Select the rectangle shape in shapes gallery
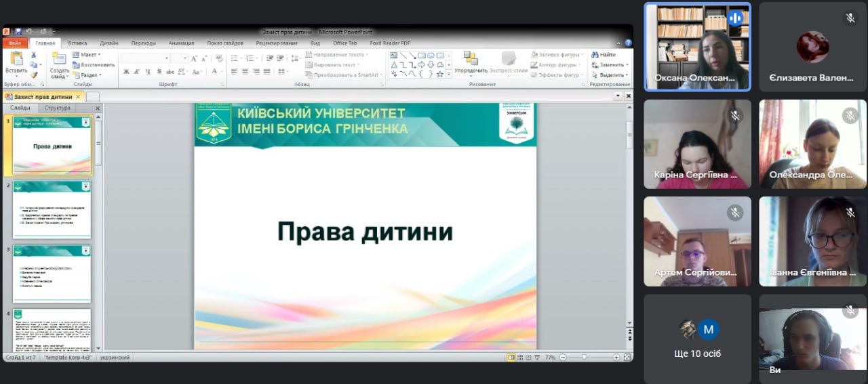Image resolution: width=868 pixels, height=384 pixels. pos(422,56)
